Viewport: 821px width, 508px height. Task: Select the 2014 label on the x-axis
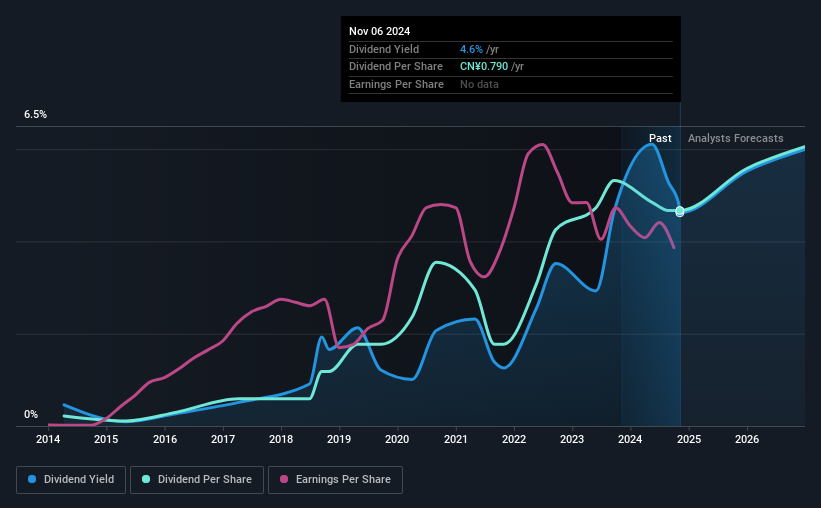[48, 439]
